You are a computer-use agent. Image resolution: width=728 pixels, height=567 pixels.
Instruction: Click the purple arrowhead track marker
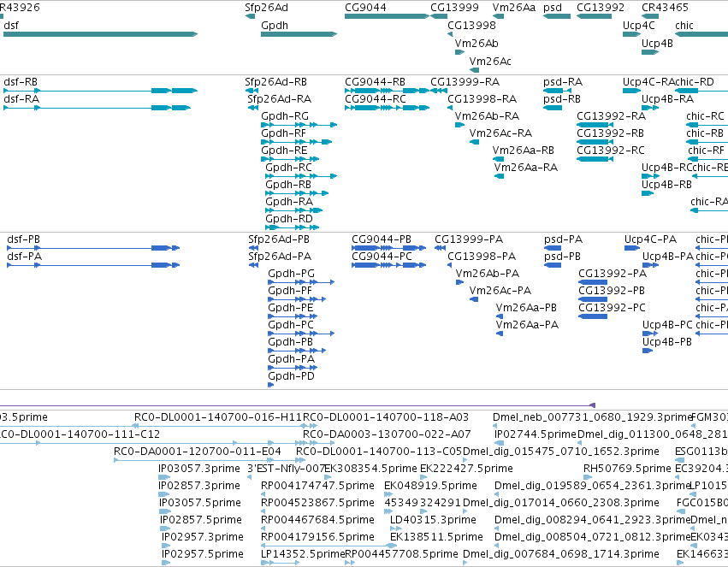(592, 405)
